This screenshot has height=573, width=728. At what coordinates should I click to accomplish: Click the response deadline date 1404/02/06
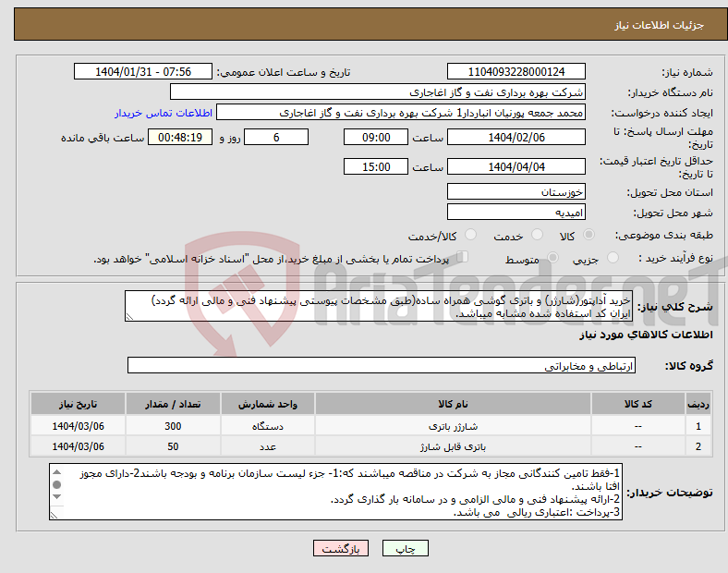[516, 137]
